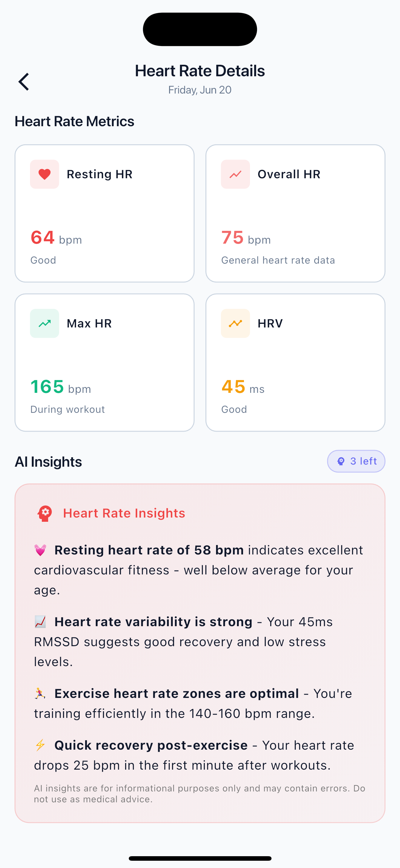Screen dimensions: 400x868
Task: Tap the back chevron arrow
Action: point(24,82)
